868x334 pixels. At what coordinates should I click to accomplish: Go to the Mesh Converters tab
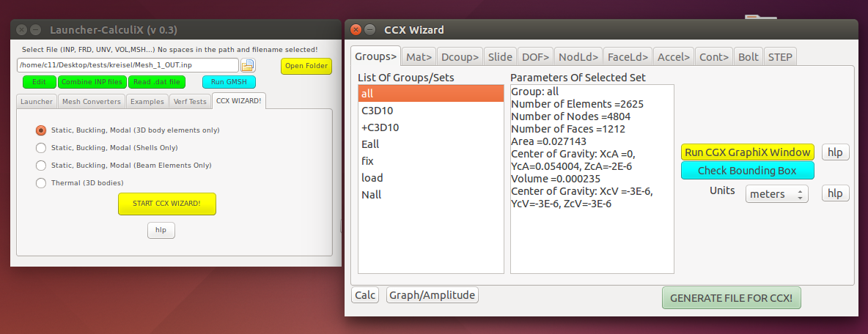pyautogui.click(x=92, y=101)
